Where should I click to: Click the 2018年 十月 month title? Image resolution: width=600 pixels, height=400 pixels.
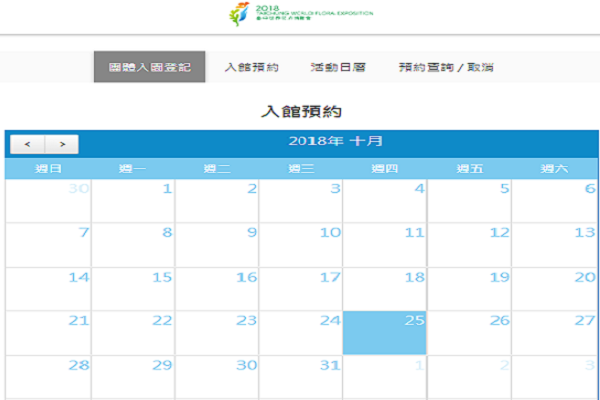[335, 141]
